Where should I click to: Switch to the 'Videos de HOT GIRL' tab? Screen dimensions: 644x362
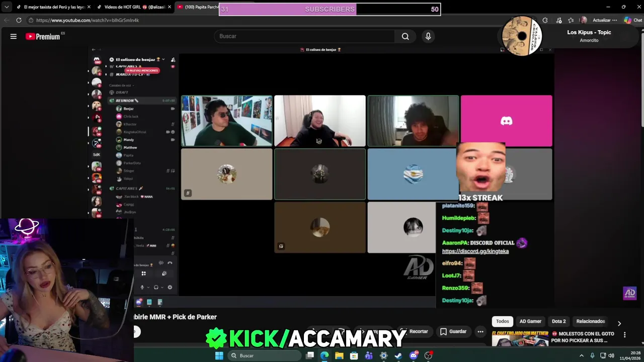(x=134, y=7)
